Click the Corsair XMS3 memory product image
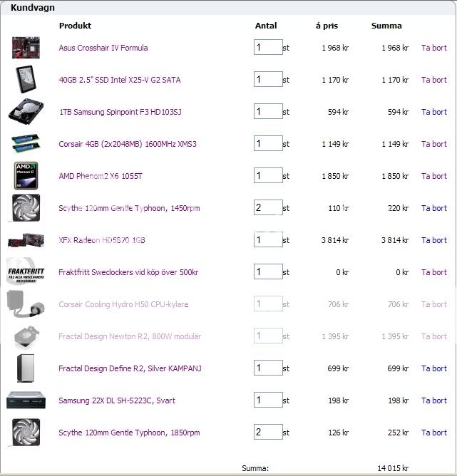The width and height of the screenshot is (457, 476). click(x=26, y=144)
